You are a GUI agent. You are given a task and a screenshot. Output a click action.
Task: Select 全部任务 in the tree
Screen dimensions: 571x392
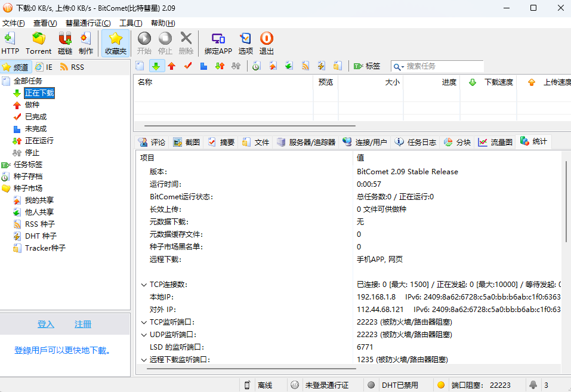[x=27, y=81]
